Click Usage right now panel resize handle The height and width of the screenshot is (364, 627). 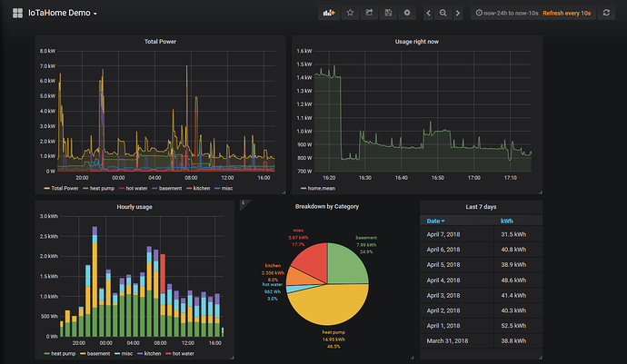pos(541,192)
